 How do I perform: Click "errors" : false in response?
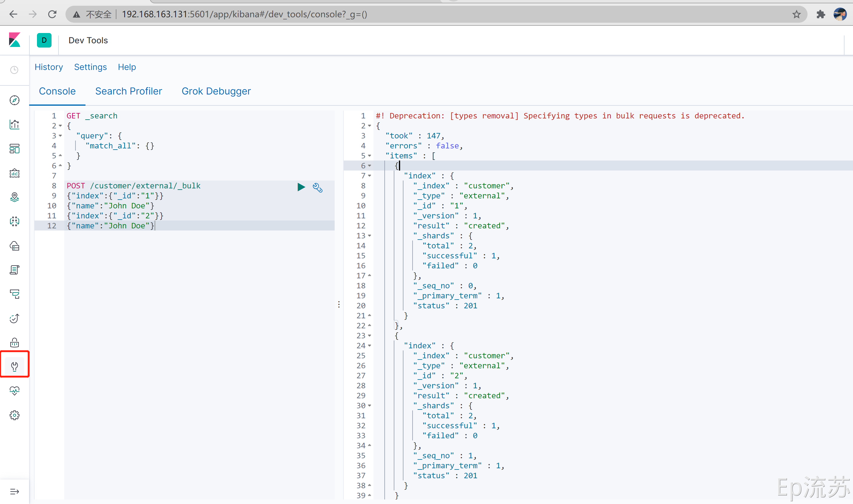coord(424,146)
